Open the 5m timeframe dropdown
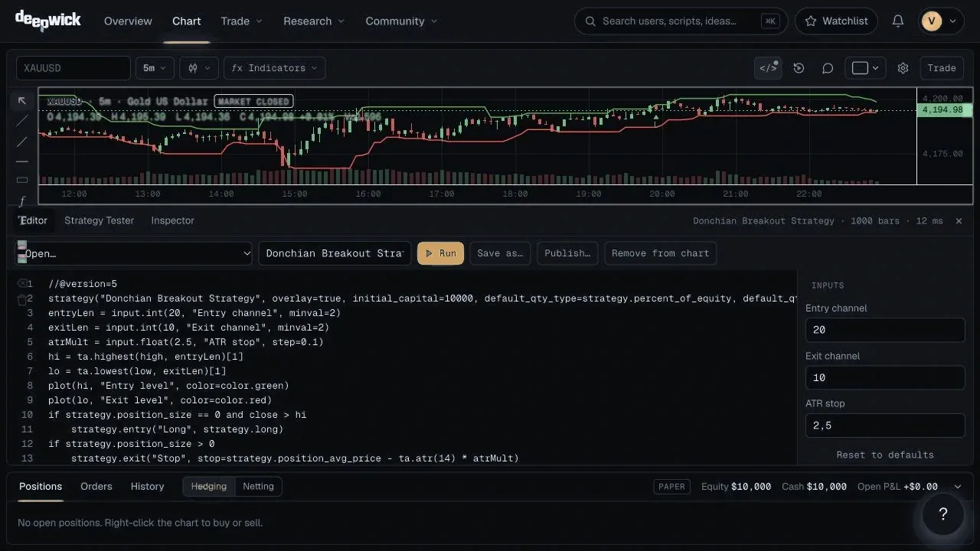The width and height of the screenshot is (980, 551). [155, 68]
